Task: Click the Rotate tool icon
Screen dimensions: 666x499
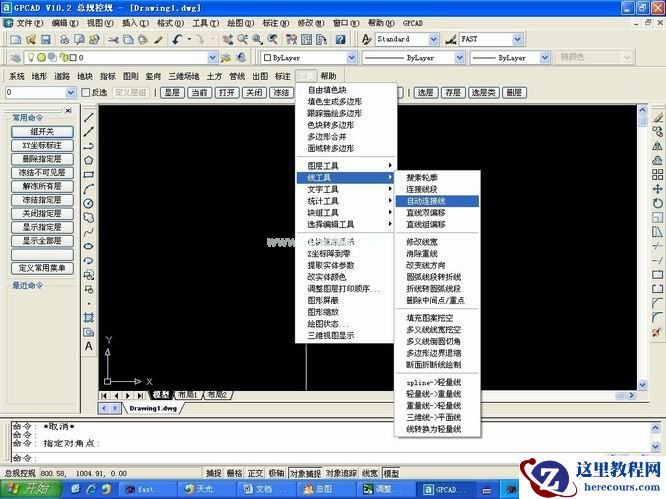Action: pos(658,203)
